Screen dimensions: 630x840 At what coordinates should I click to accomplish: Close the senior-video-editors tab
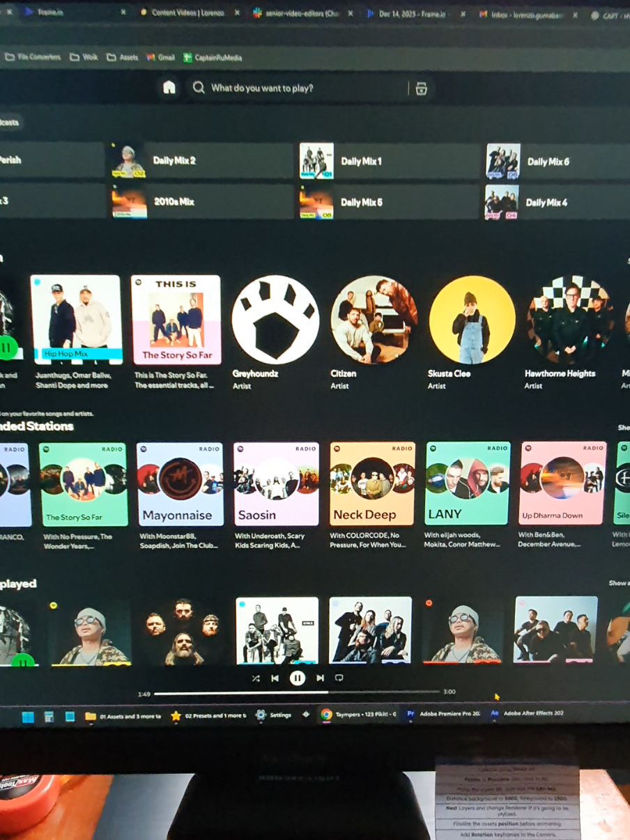pyautogui.click(x=350, y=13)
